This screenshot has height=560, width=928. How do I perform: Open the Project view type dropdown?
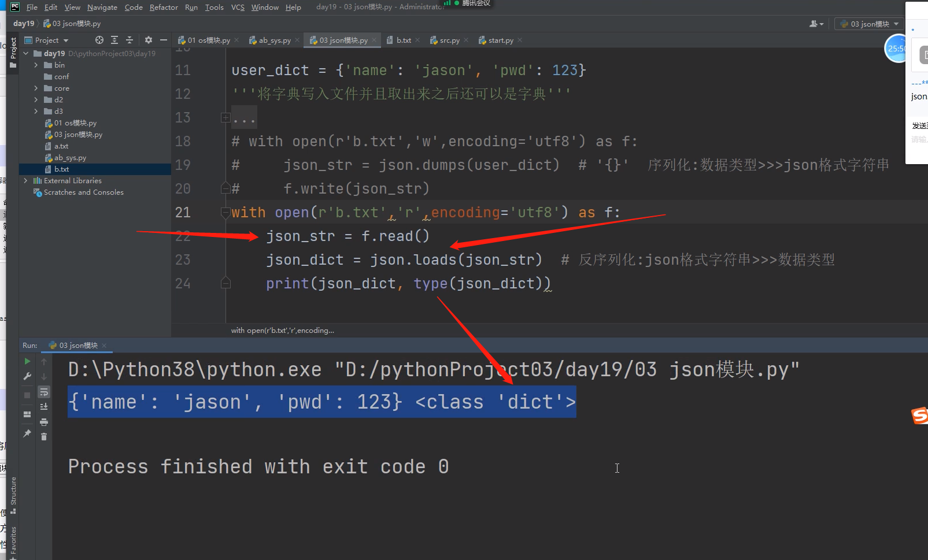point(46,40)
